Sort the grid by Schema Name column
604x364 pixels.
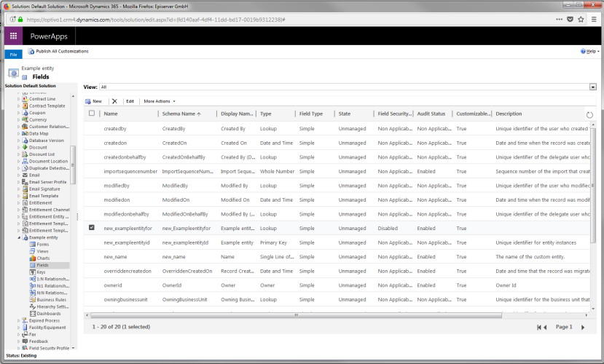click(179, 114)
